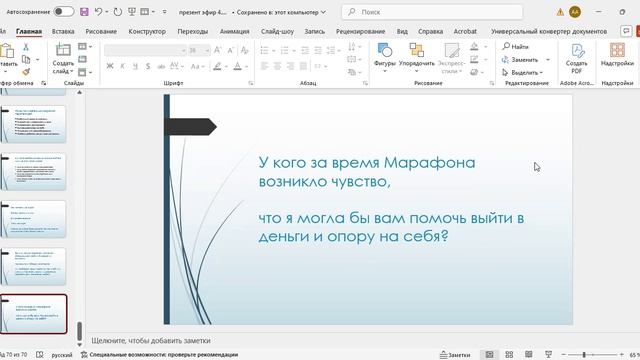The width and height of the screenshot is (640, 360).
Task: Switch to the Конструктор tab
Action: [x=147, y=31]
